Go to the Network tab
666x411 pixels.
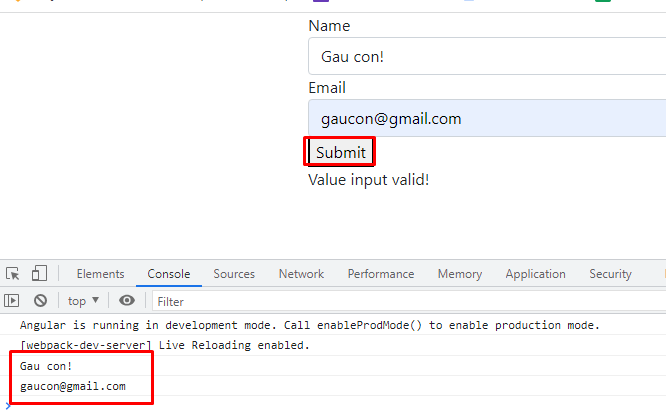click(301, 274)
